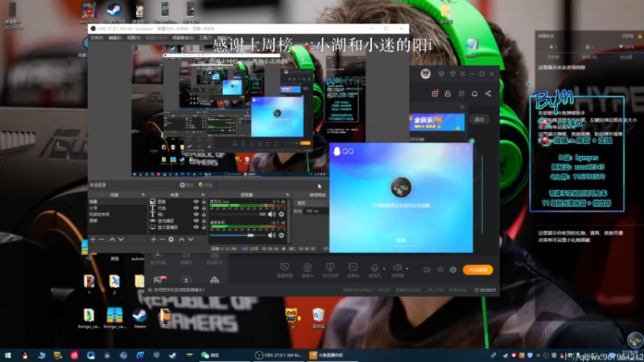Expand microphone options arrow in streaming app
Image resolution: width=644 pixels, height=362 pixels.
(384, 269)
